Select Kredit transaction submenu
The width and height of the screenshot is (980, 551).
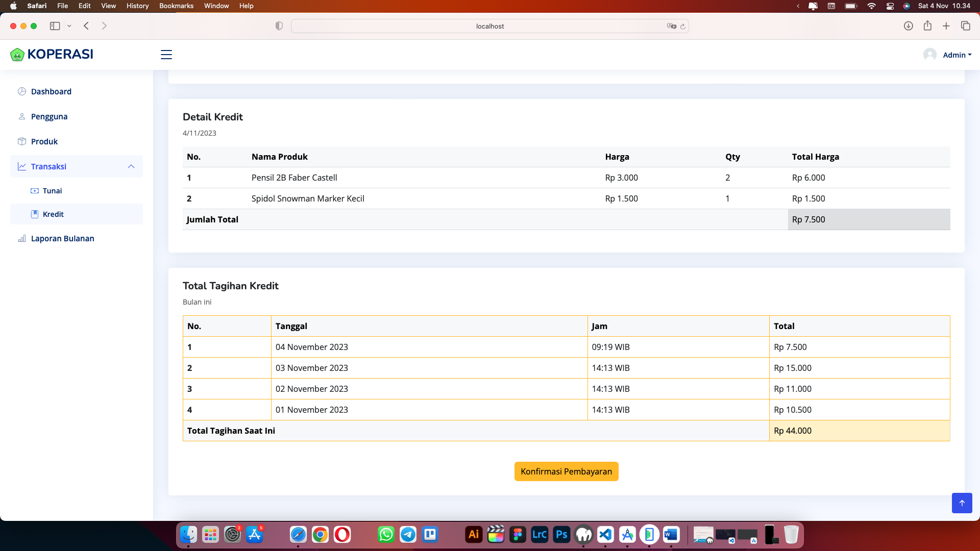click(53, 214)
